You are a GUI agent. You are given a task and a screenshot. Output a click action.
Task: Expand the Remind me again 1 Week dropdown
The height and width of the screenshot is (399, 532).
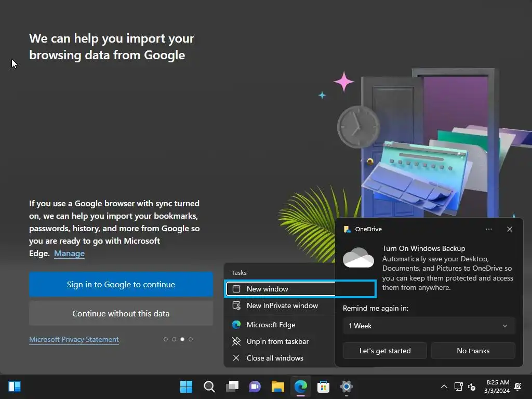[429, 326]
